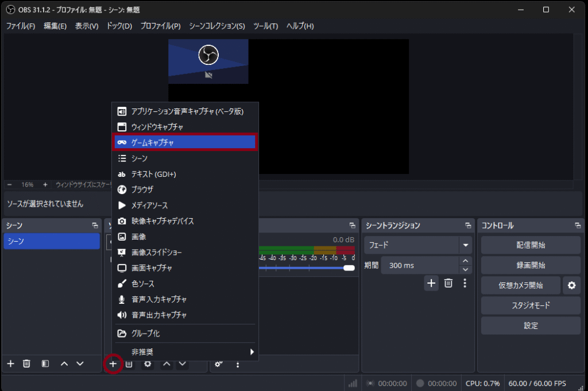Open advanced audio properties gear icon
588x391 pixels.
click(218, 364)
